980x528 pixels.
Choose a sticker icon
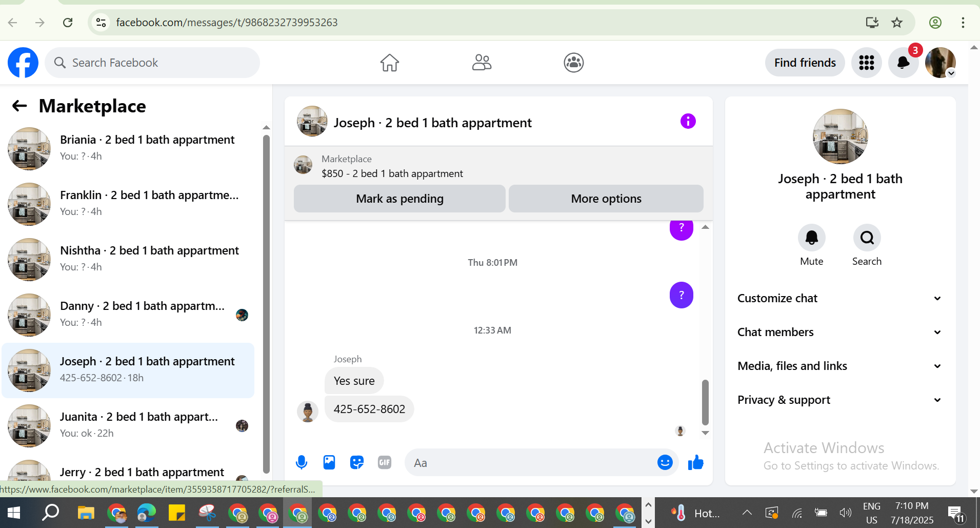click(357, 463)
